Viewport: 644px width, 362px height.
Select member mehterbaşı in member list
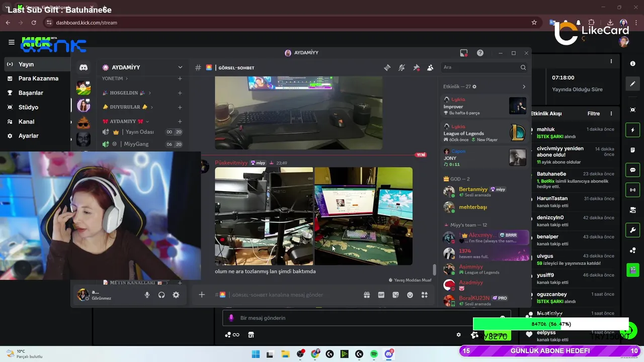tap(484, 207)
